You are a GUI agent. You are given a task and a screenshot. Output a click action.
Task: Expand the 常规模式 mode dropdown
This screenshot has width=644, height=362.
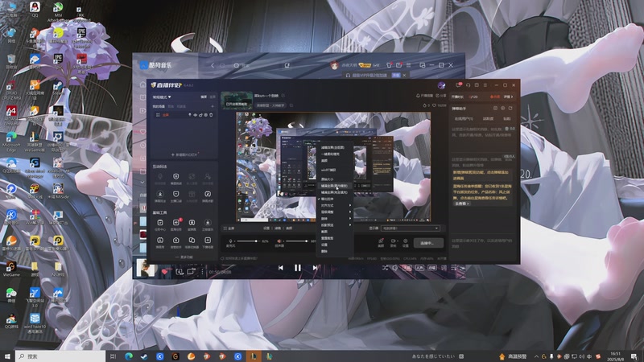tap(162, 97)
